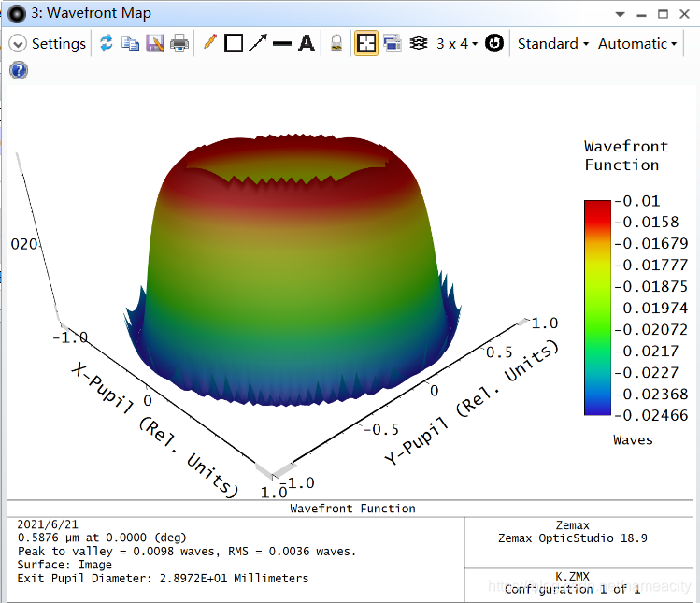Click the Y-Pupil axis label

(471, 402)
